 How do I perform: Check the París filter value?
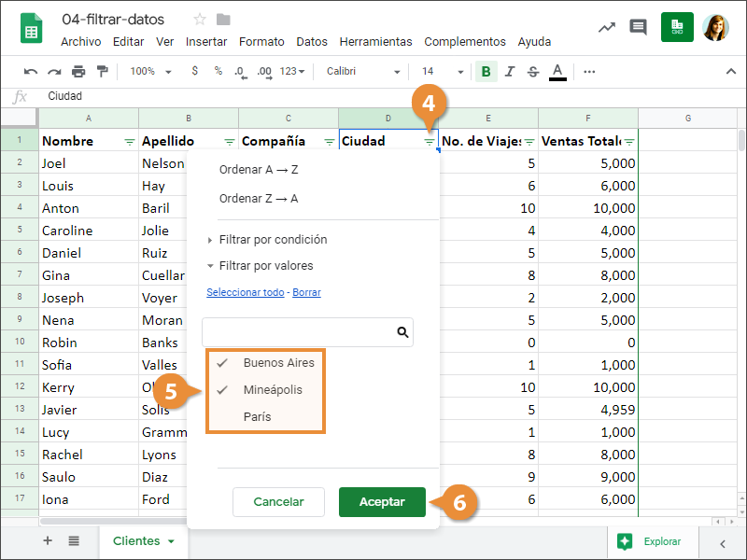click(257, 417)
